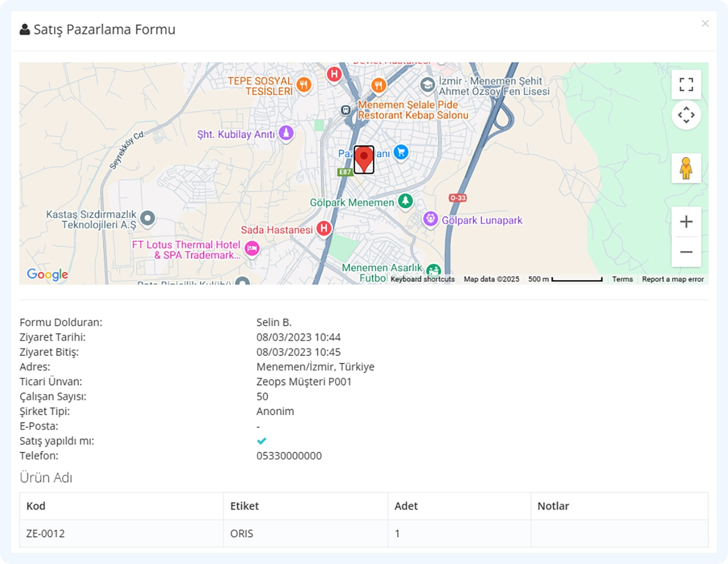Click TEPE SOSYAL TESİSLERİ restaurant marker
Screen dimensions: 728x564
coord(304,85)
